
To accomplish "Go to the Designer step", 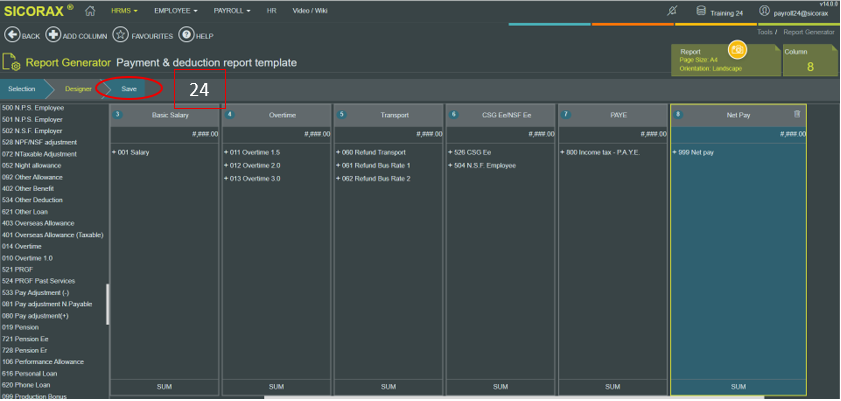I will (78, 89).
